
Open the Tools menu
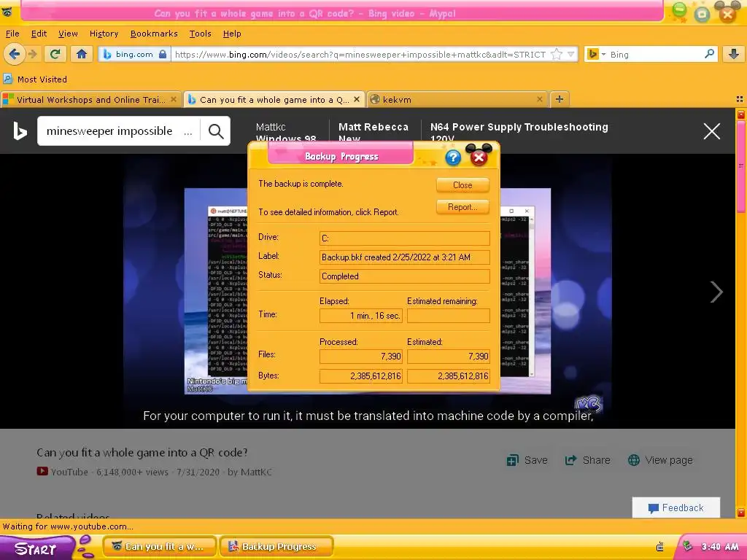200,34
